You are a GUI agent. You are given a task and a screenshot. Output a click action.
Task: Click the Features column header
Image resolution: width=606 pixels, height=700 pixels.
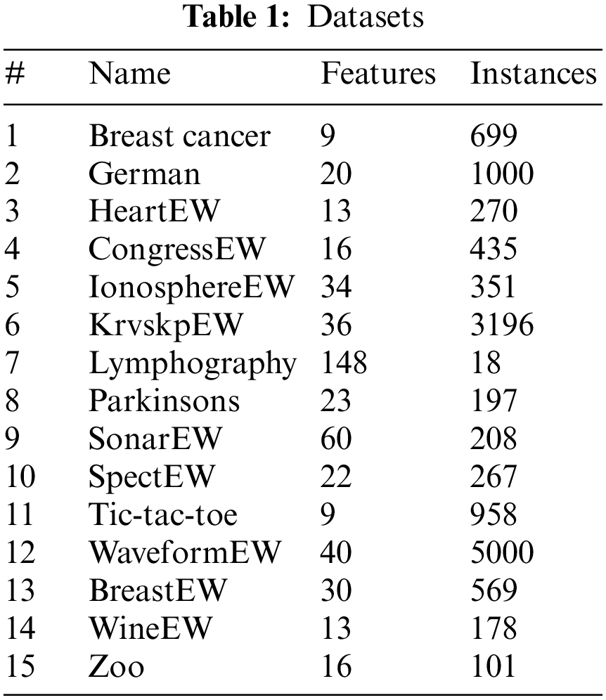[x=378, y=74]
